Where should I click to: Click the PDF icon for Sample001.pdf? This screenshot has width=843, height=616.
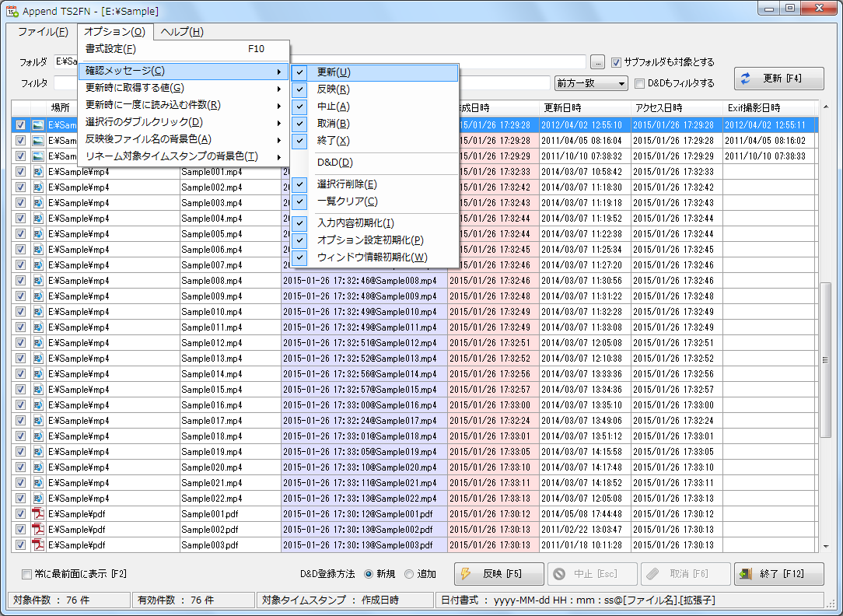(37, 514)
